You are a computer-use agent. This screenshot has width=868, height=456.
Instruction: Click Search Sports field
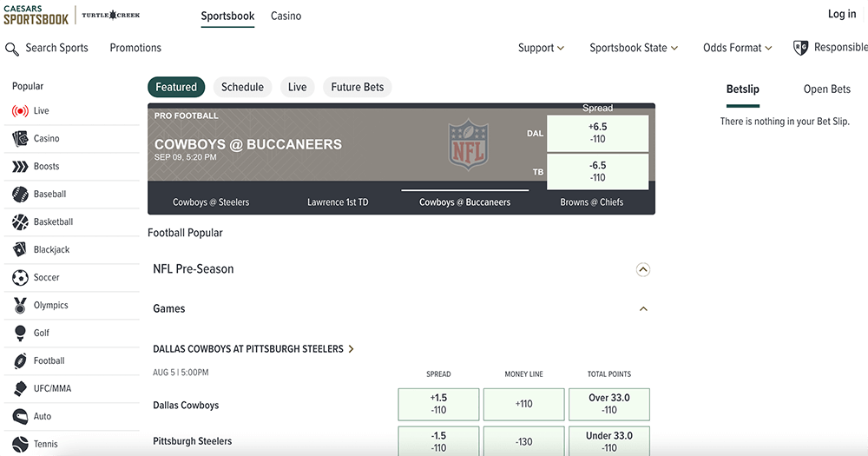(57, 48)
